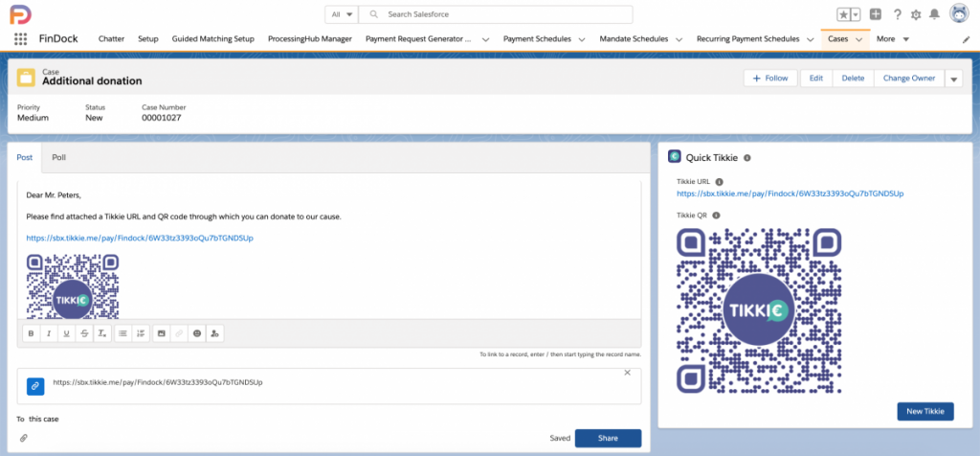Show info tooltip for Tikkie QR
The image size is (980, 456).
716,216
